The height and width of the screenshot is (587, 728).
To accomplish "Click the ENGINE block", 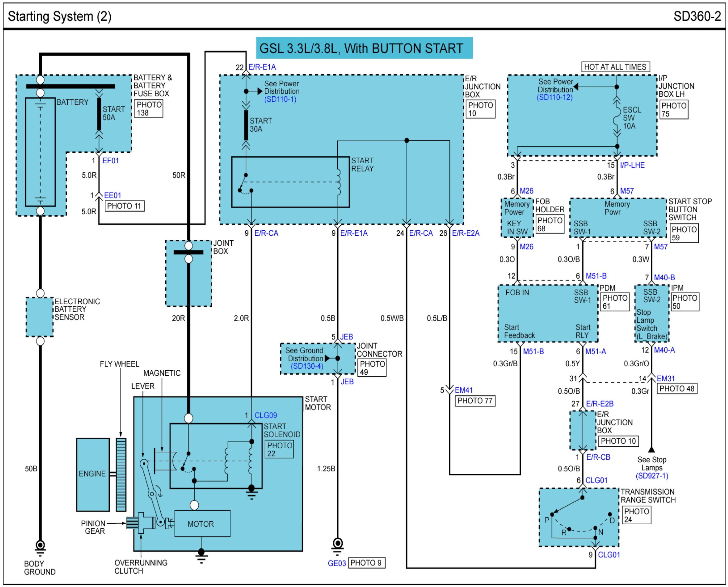I will [x=93, y=474].
